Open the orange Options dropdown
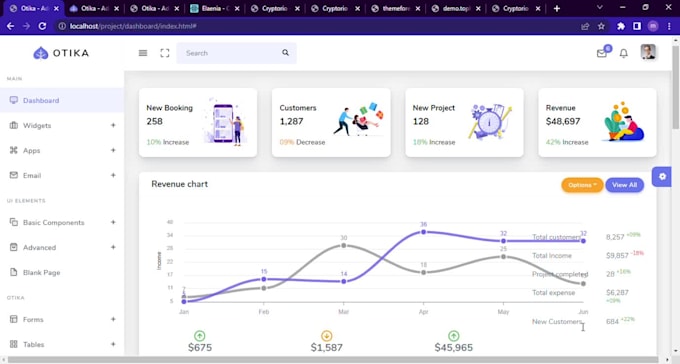 [x=582, y=185]
